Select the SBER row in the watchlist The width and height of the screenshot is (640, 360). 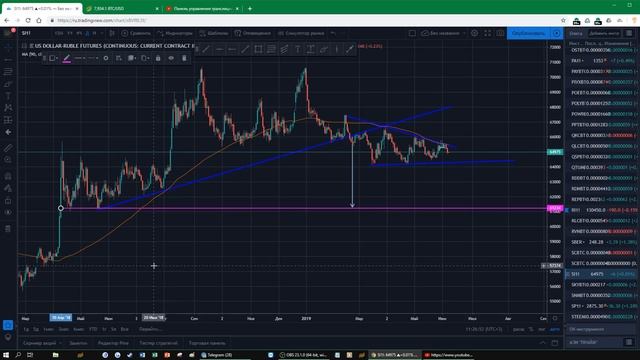click(x=602, y=242)
